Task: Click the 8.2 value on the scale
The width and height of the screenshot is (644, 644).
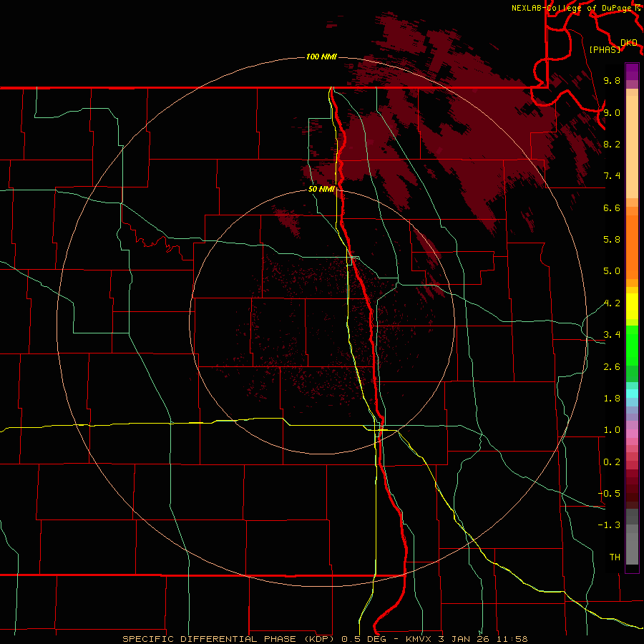Action: [612, 144]
